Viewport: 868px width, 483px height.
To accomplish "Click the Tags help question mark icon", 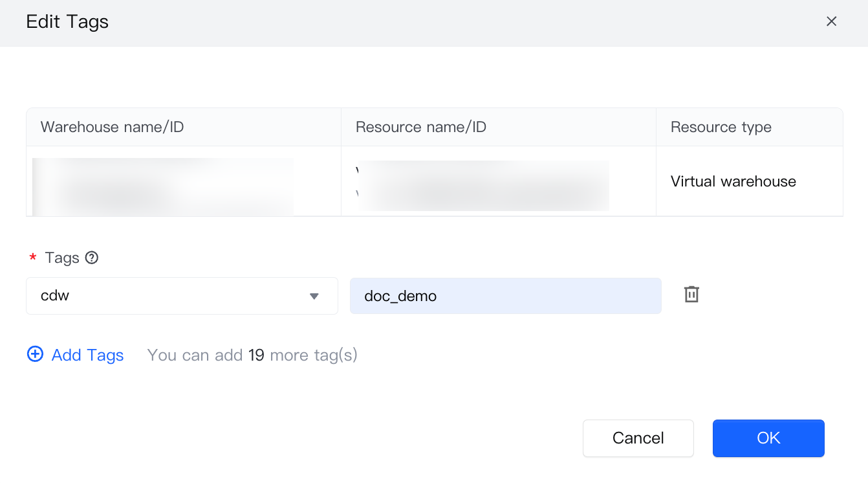I will click(x=92, y=258).
